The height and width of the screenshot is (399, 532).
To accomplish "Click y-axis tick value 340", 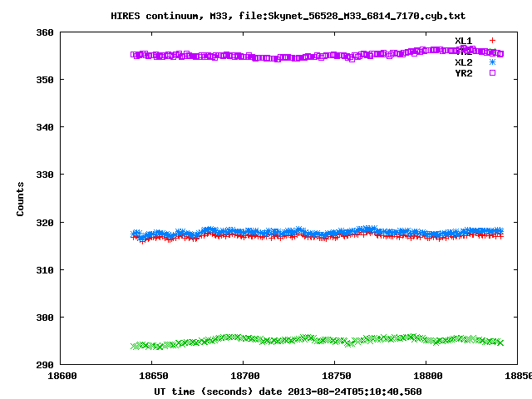I will [45, 127].
